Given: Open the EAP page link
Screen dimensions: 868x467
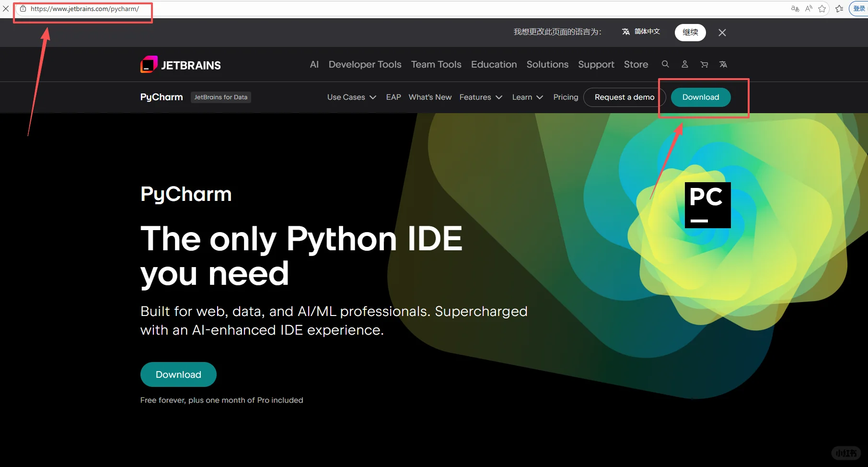Looking at the screenshot, I should click(393, 97).
